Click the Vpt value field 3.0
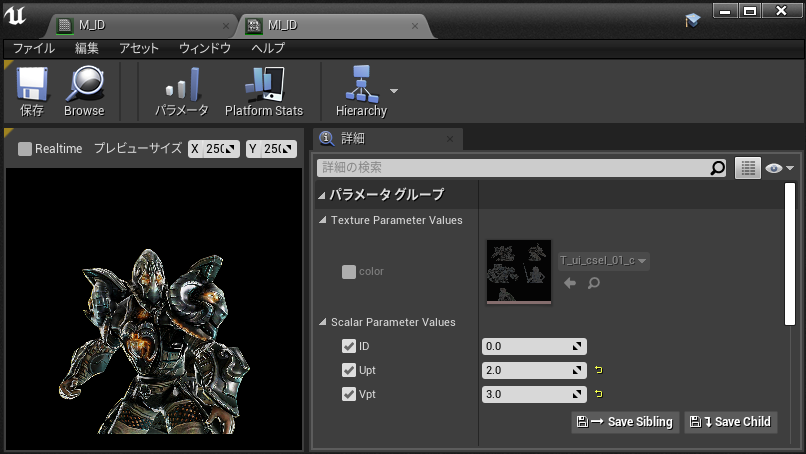806x454 pixels. coord(534,394)
